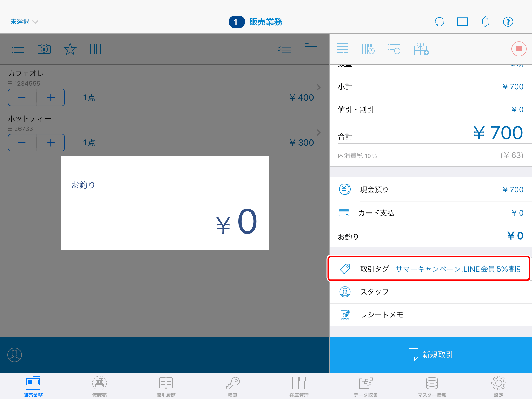
Task: Expand details chevron for ホットティー item
Action: click(319, 132)
